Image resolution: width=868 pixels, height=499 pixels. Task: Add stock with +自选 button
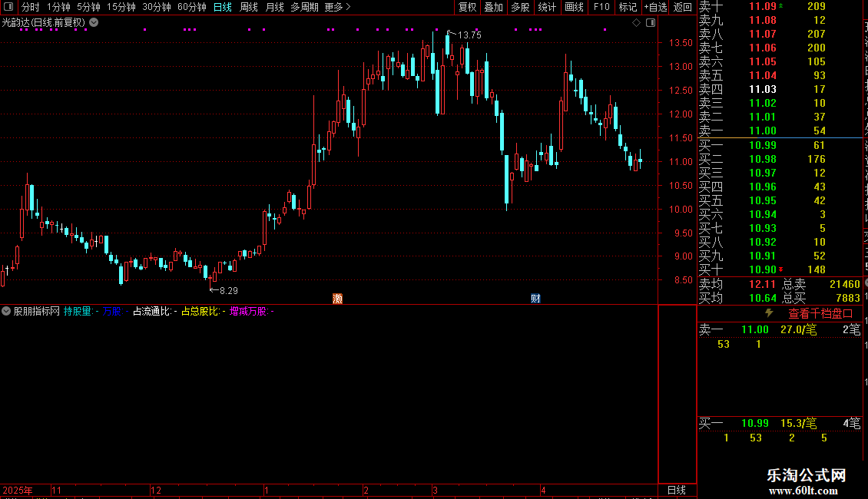[655, 7]
